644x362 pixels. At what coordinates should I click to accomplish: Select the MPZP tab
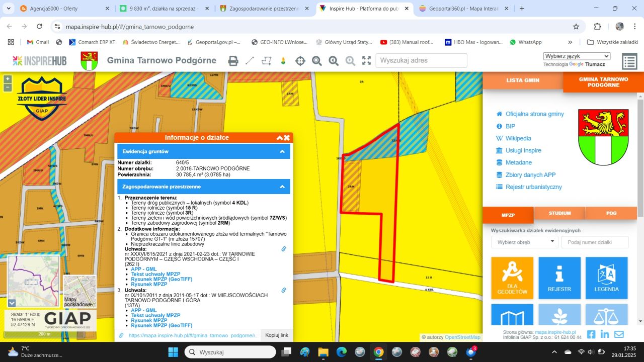[x=508, y=214]
